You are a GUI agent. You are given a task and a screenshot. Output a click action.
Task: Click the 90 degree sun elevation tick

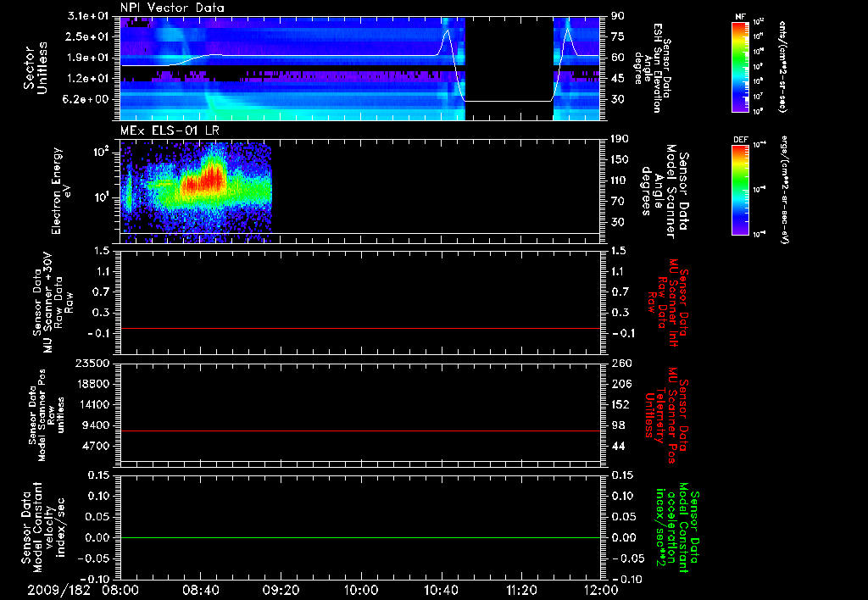pyautogui.click(x=618, y=16)
